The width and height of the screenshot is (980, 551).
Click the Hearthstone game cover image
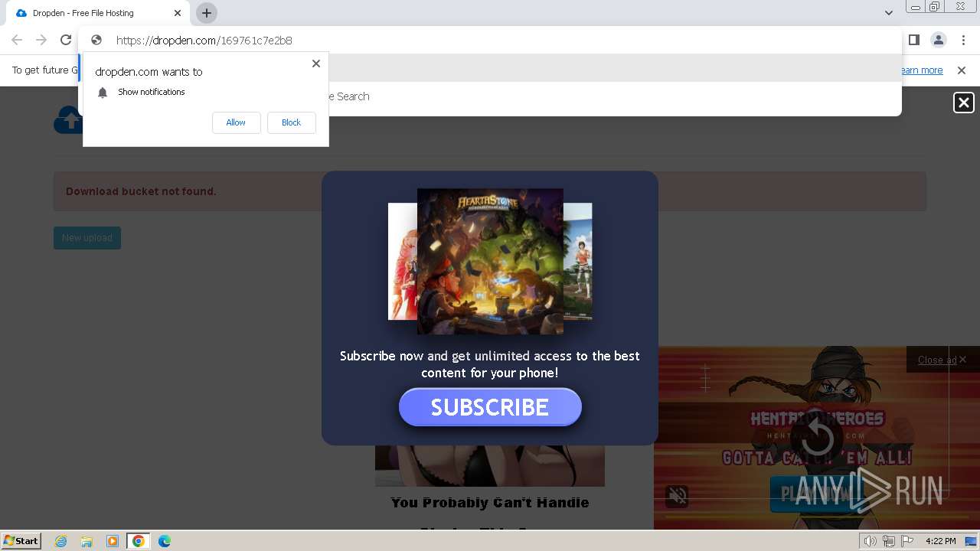pos(490,261)
